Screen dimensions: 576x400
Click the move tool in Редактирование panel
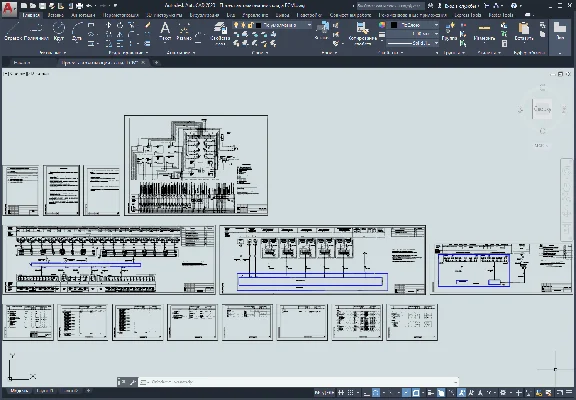tap(109, 25)
